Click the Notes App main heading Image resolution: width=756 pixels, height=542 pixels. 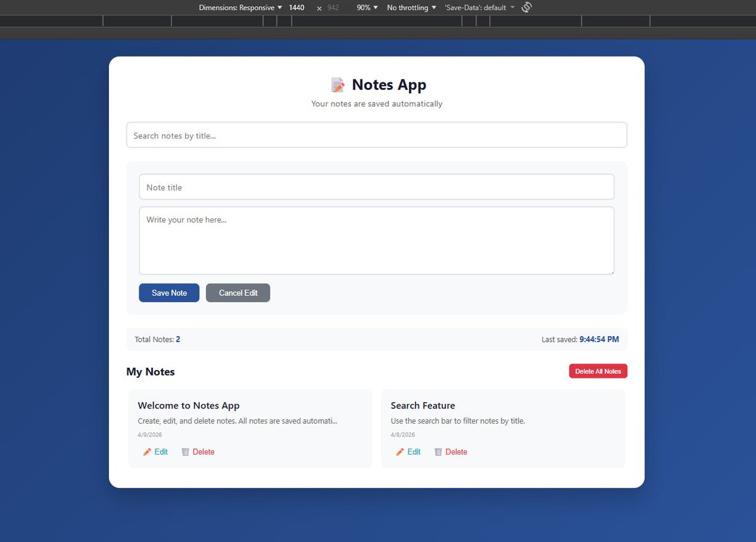point(389,85)
